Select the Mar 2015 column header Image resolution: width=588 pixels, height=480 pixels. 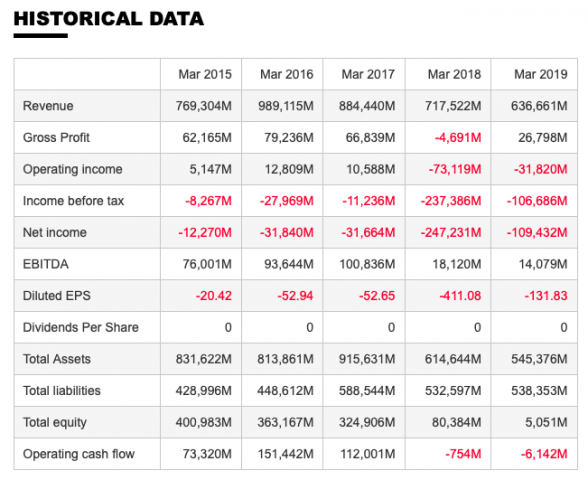click(x=205, y=74)
